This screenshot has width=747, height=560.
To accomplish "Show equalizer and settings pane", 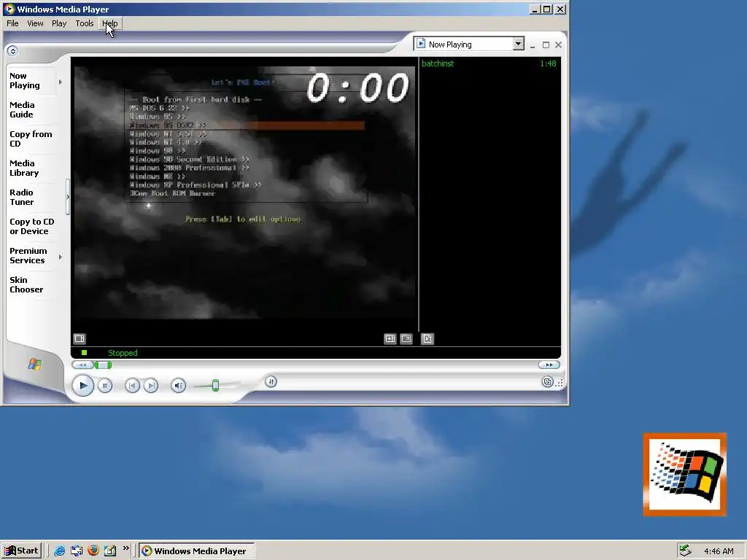I will pyautogui.click(x=80, y=338).
